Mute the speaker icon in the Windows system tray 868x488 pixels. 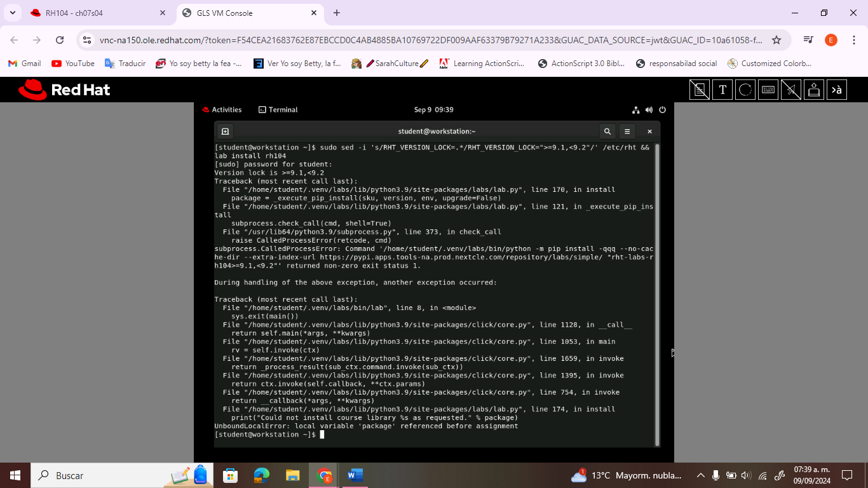coord(745,475)
